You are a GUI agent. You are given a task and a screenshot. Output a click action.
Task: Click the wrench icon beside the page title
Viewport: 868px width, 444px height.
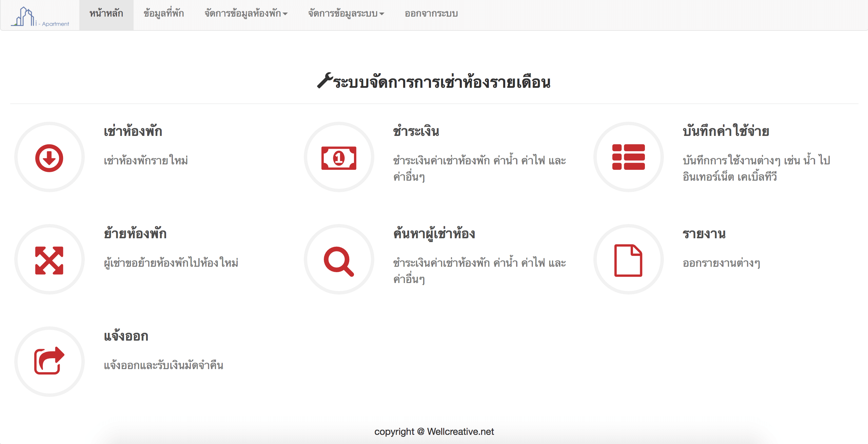click(x=324, y=81)
